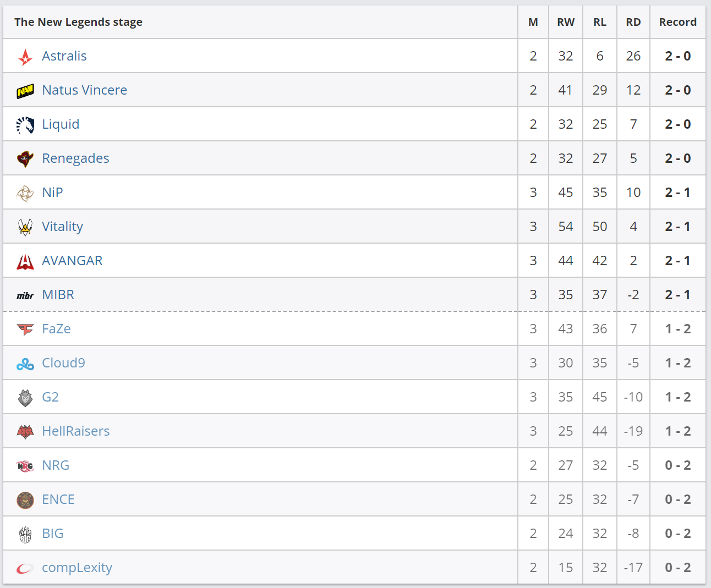The height and width of the screenshot is (588, 711).
Task: Click the RD column header
Action: pos(633,22)
